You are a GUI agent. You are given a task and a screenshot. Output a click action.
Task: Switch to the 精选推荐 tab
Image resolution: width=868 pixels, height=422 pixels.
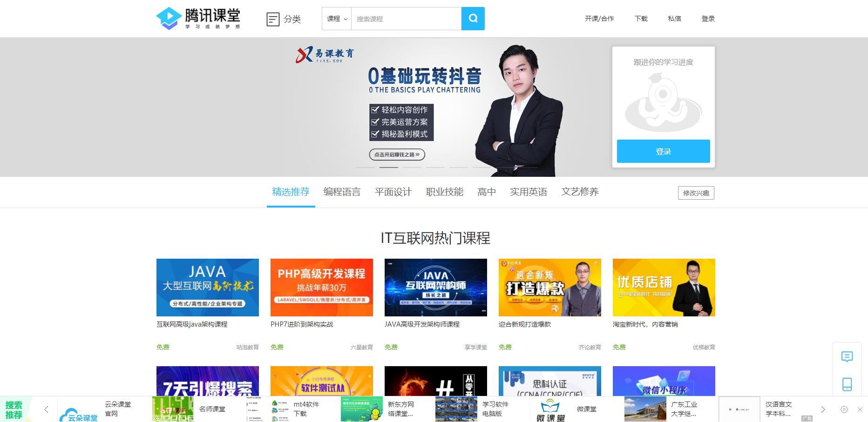point(291,192)
